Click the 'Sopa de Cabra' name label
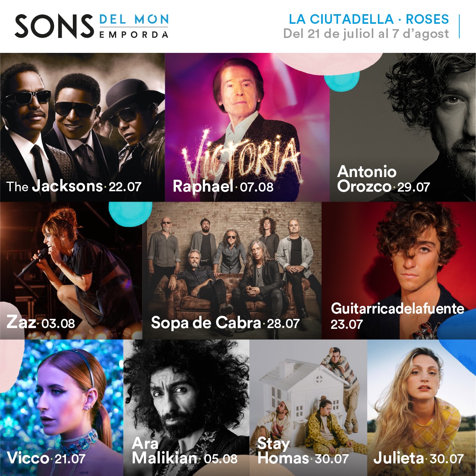The height and width of the screenshot is (476, 476). [x=206, y=323]
